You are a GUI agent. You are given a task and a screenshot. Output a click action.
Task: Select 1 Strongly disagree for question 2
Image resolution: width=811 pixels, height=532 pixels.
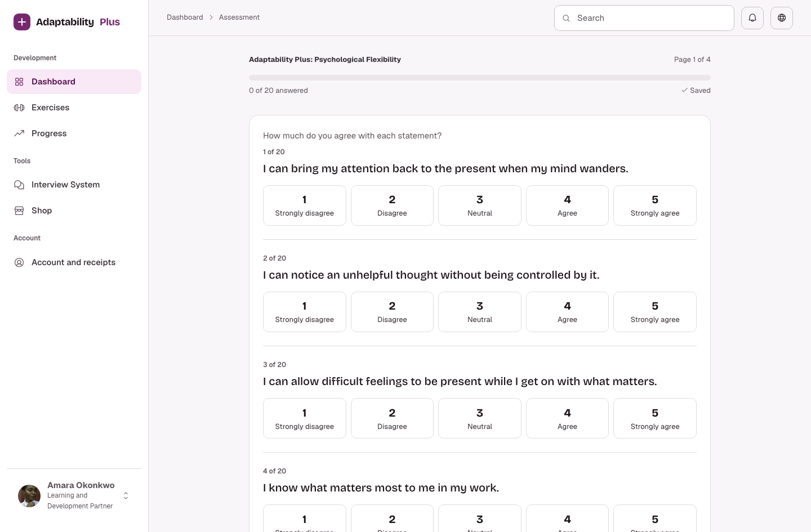[305, 312]
